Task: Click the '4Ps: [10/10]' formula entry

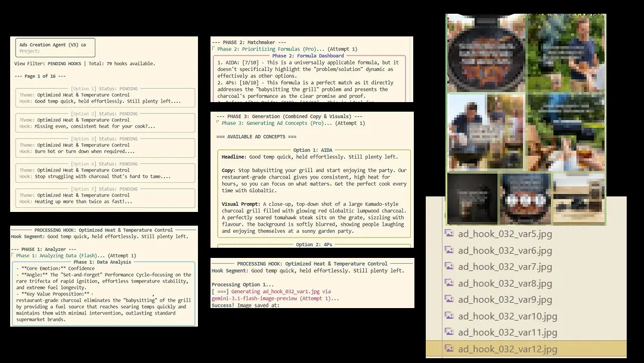Action: tap(305, 89)
